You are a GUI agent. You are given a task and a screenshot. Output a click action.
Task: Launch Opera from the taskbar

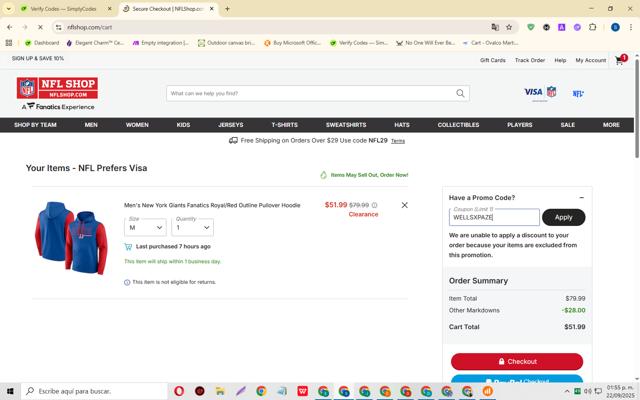179,391
